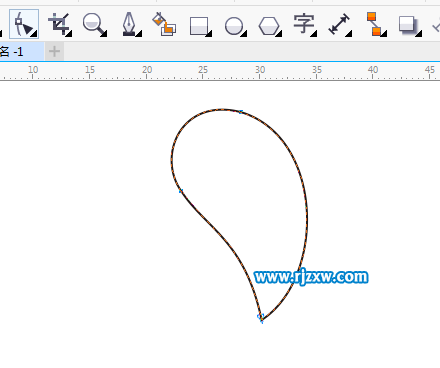Image resolution: width=440 pixels, height=368 pixels.
Task: Add a new document with plus button
Action: (54, 51)
